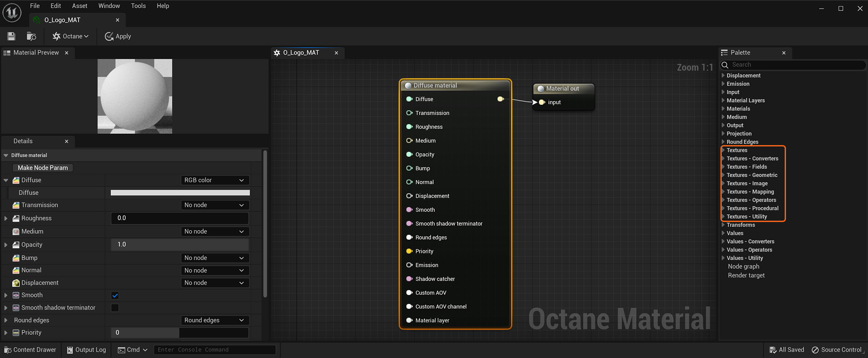Screen dimensions: 868x358
Task: Enable the Smooth shadow terminator checkbox
Action: 115,308
